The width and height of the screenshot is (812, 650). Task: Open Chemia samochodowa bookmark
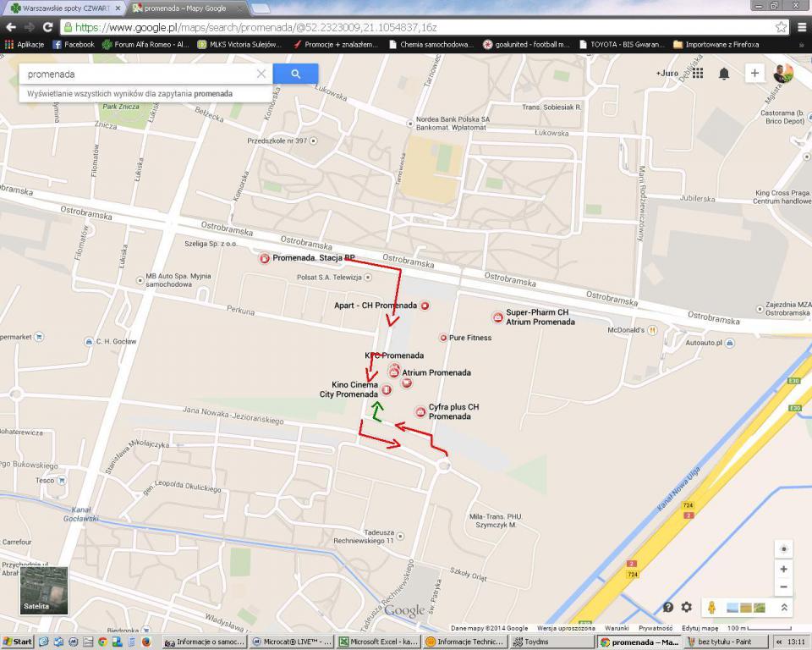431,45
